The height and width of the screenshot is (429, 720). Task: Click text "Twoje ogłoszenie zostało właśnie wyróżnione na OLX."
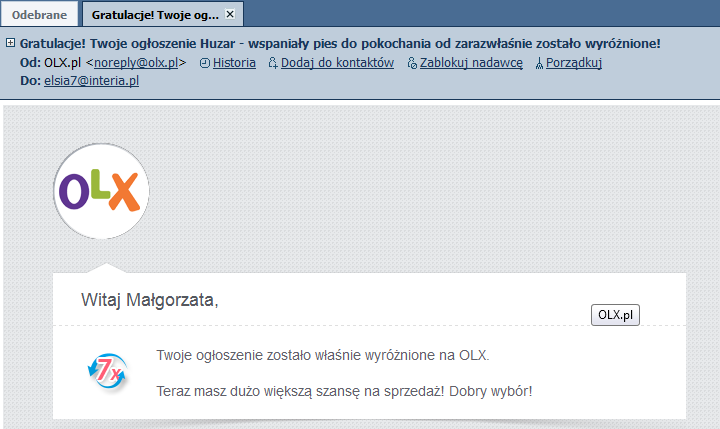(x=323, y=355)
